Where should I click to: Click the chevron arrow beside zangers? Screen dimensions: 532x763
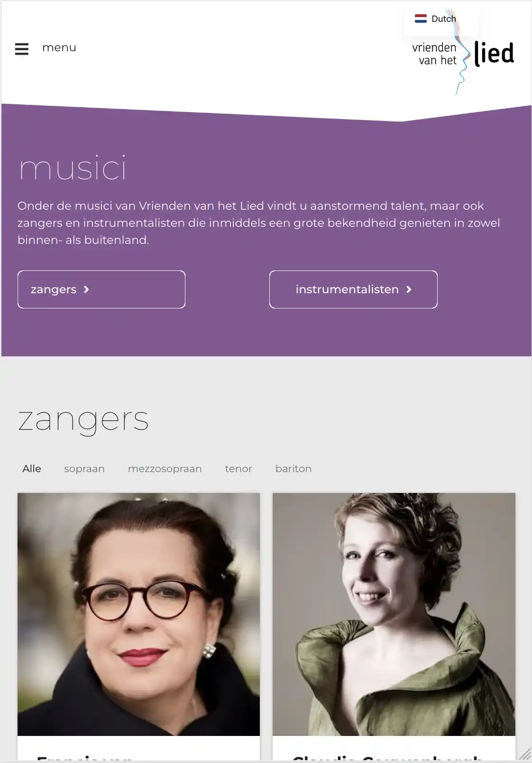pyautogui.click(x=86, y=289)
